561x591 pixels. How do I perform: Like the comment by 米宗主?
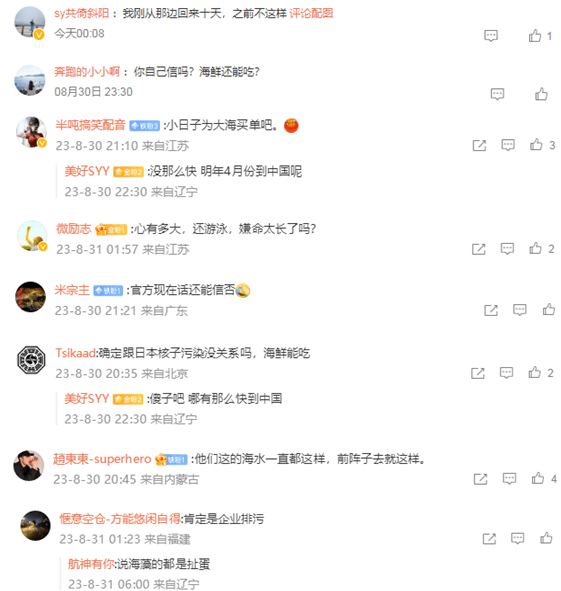click(549, 309)
